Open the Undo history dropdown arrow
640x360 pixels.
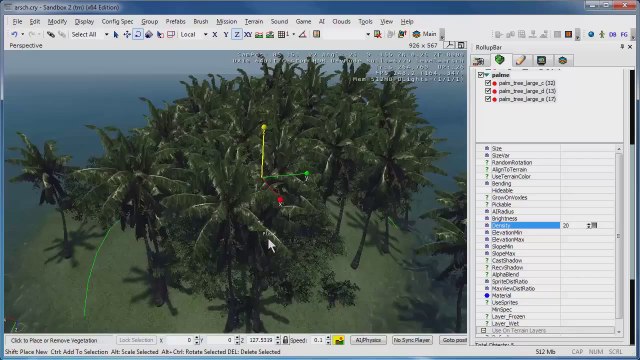[x=22, y=35]
